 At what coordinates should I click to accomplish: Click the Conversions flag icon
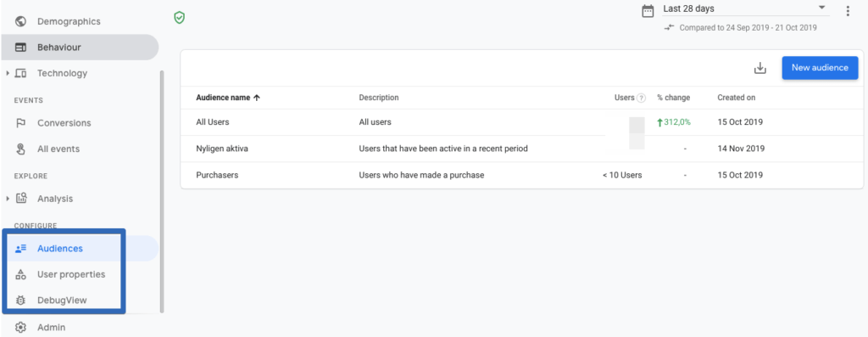21,123
